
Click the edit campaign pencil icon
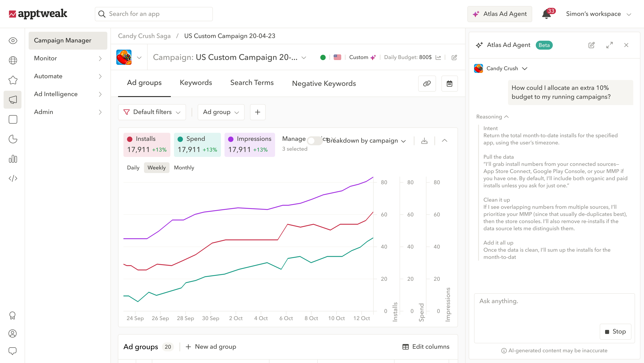click(x=454, y=57)
